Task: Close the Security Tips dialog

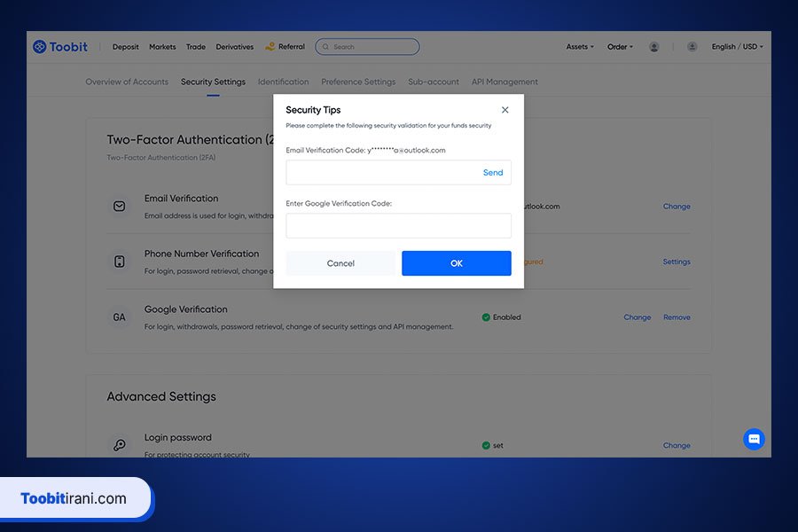Action: pyautogui.click(x=505, y=110)
